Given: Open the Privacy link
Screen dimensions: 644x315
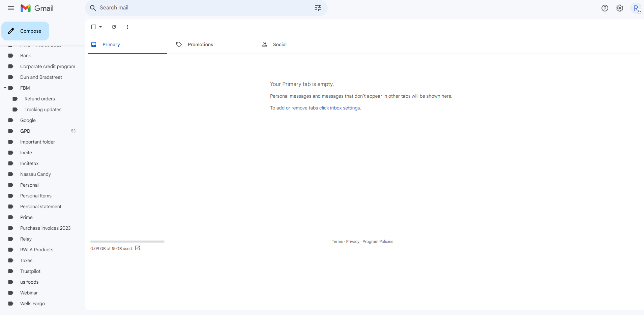Looking at the screenshot, I should [353, 242].
